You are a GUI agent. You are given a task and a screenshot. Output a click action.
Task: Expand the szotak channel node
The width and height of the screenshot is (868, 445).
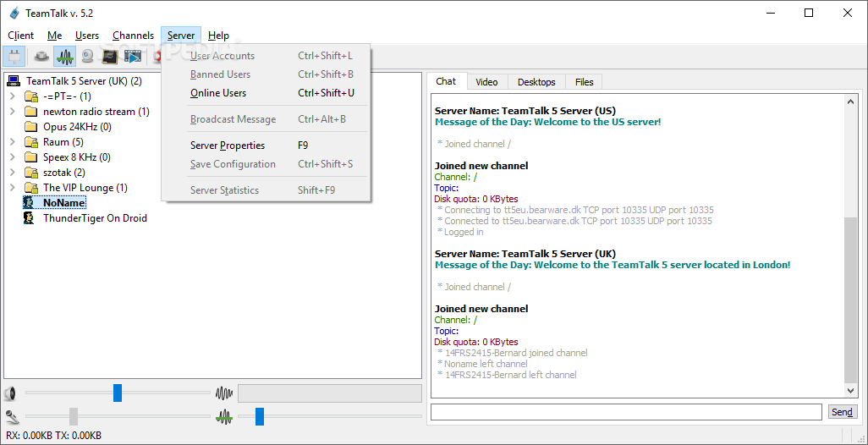(12, 172)
